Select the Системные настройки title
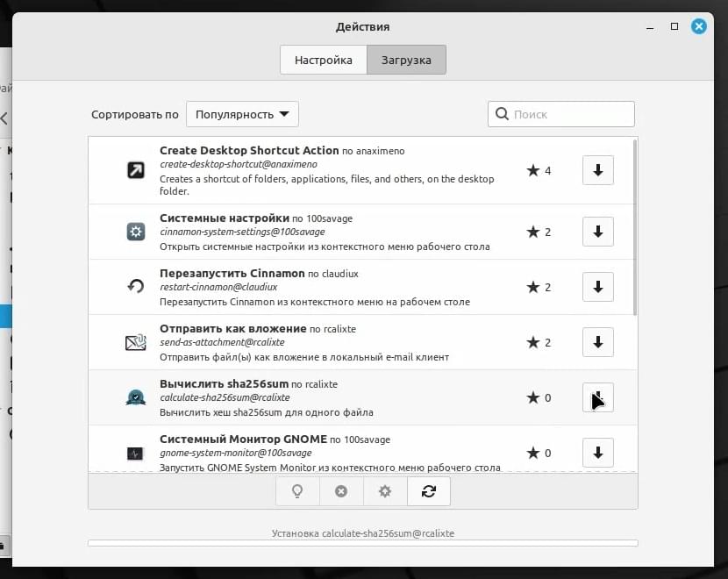This screenshot has width=728, height=579. click(225, 218)
